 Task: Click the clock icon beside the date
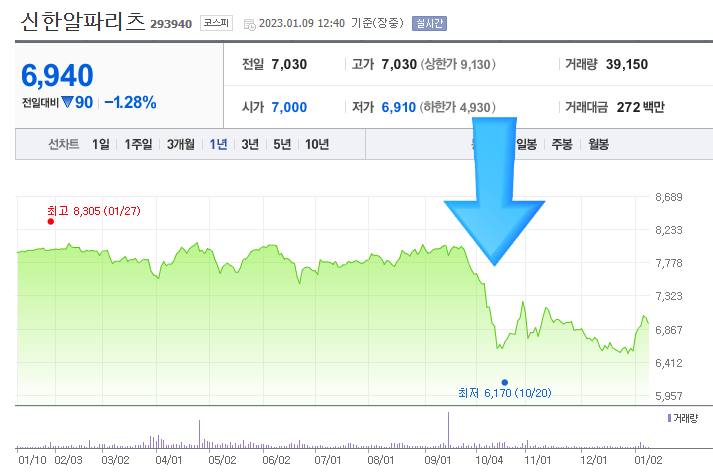[x=250, y=25]
